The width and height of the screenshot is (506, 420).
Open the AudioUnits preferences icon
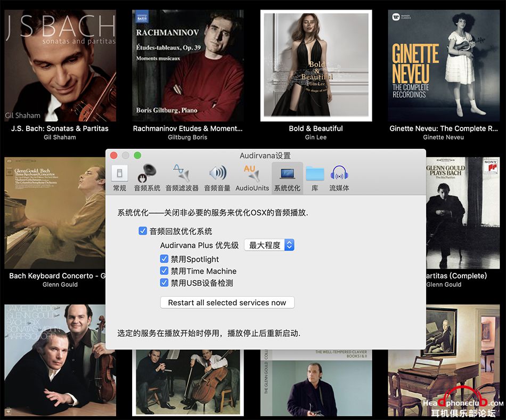(252, 178)
